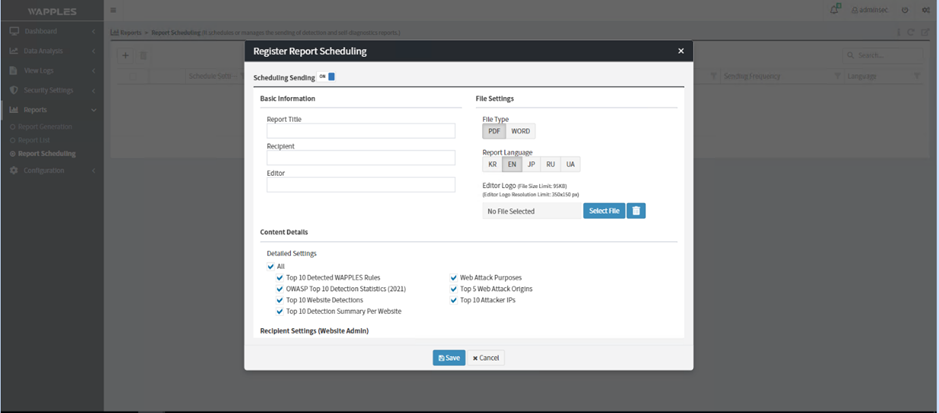Click the plus add schedule icon
The height and width of the screenshot is (413, 939).
tap(125, 55)
